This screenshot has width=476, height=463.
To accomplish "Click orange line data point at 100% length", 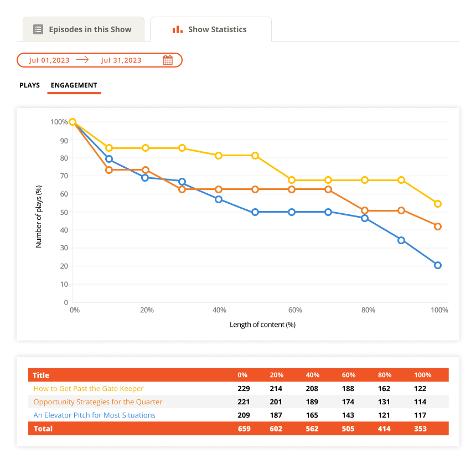I will [x=438, y=227].
